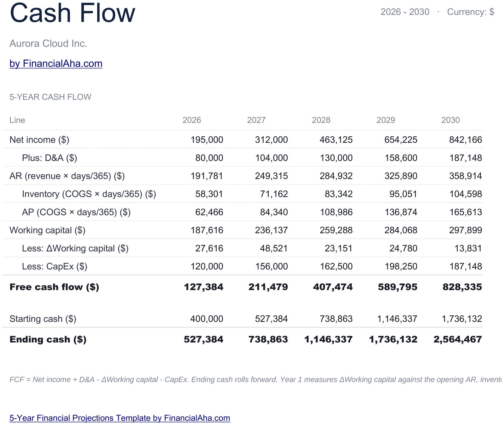Viewport: 504px width, 425px height.
Task: Click AP value 108,986
Action: coord(336,212)
